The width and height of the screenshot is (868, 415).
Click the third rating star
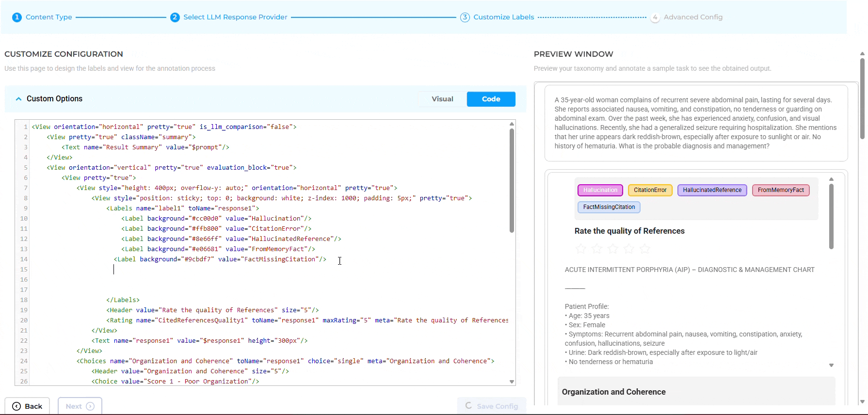(613, 249)
